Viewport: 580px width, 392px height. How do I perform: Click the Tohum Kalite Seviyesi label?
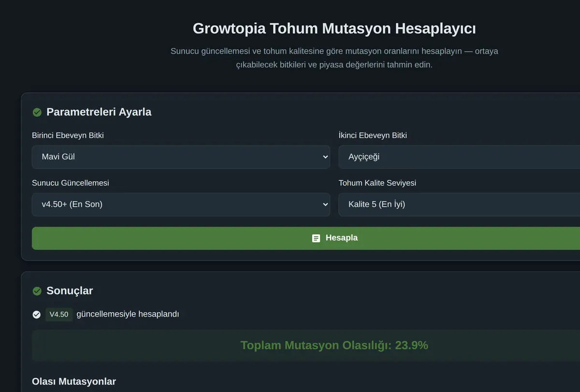377,183
